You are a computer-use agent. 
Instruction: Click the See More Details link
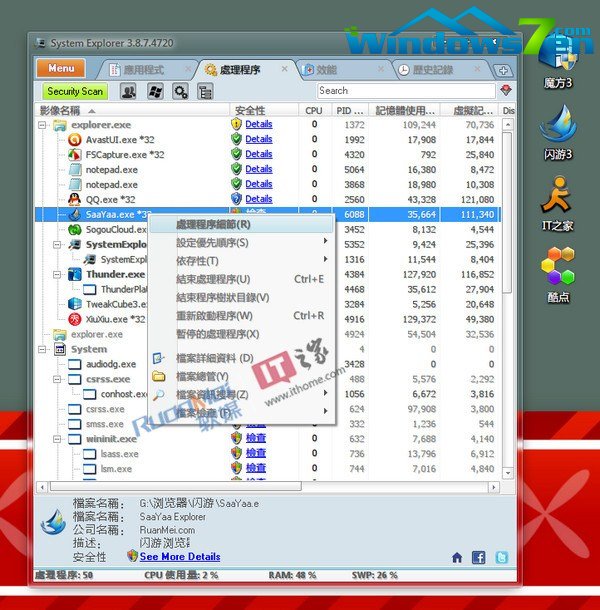pyautogui.click(x=180, y=556)
